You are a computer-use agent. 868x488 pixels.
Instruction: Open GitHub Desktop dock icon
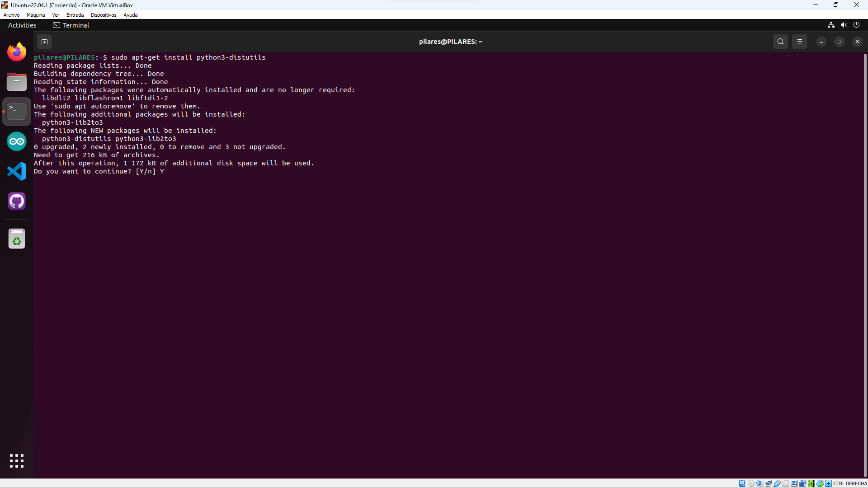[x=17, y=201]
